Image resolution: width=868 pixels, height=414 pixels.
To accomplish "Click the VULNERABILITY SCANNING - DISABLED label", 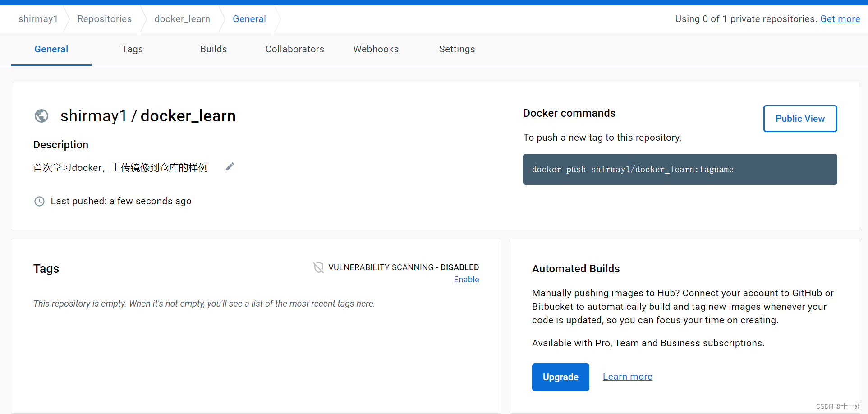I will 404,267.
